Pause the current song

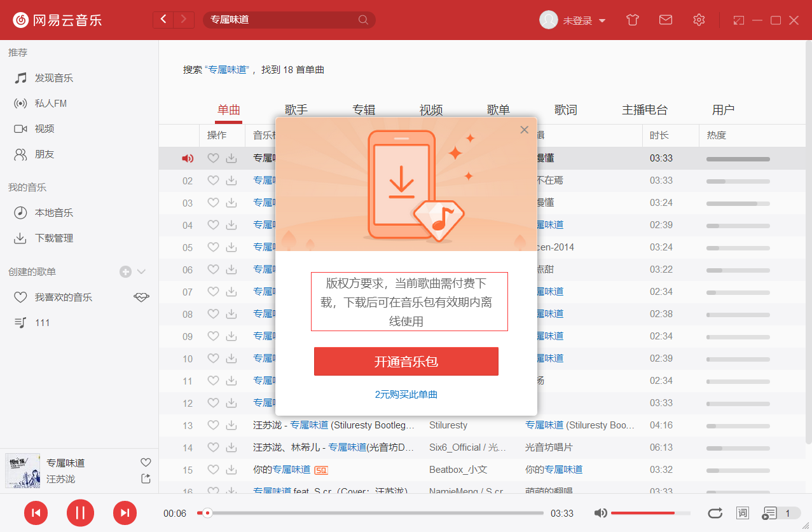tap(80, 513)
